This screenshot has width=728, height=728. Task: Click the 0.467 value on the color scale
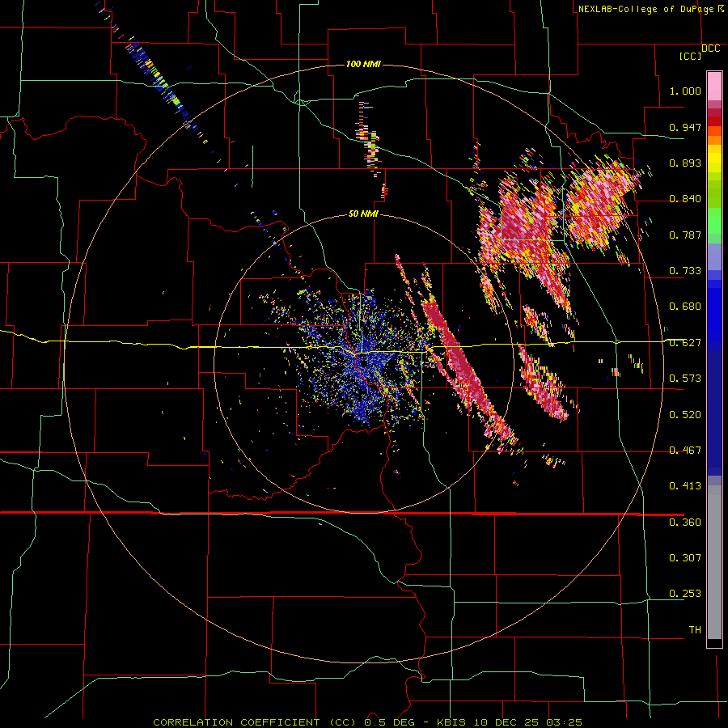[685, 451]
